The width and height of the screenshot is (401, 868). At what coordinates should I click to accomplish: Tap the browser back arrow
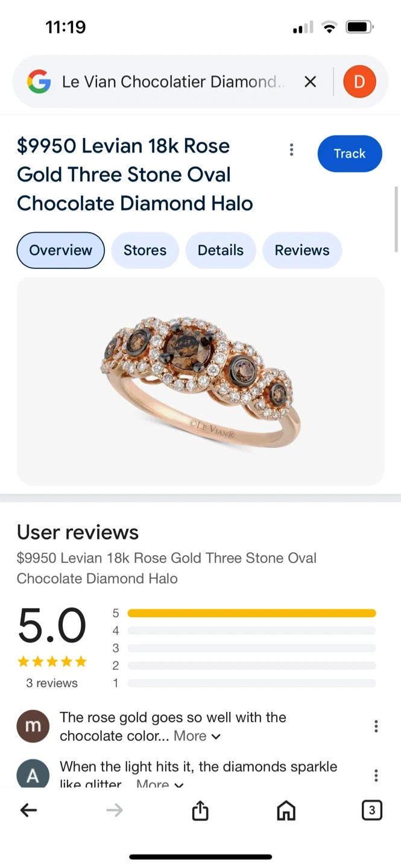pos(28,811)
